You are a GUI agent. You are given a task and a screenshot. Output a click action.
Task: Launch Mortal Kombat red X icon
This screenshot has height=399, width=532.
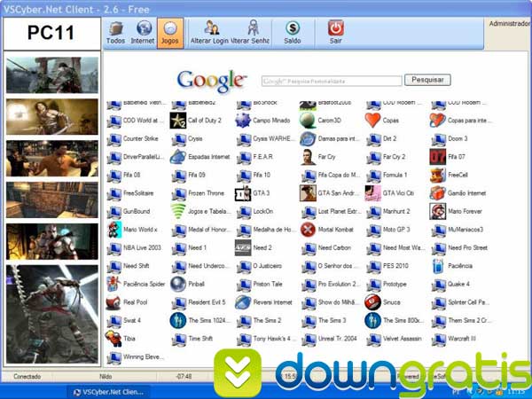[308, 230]
